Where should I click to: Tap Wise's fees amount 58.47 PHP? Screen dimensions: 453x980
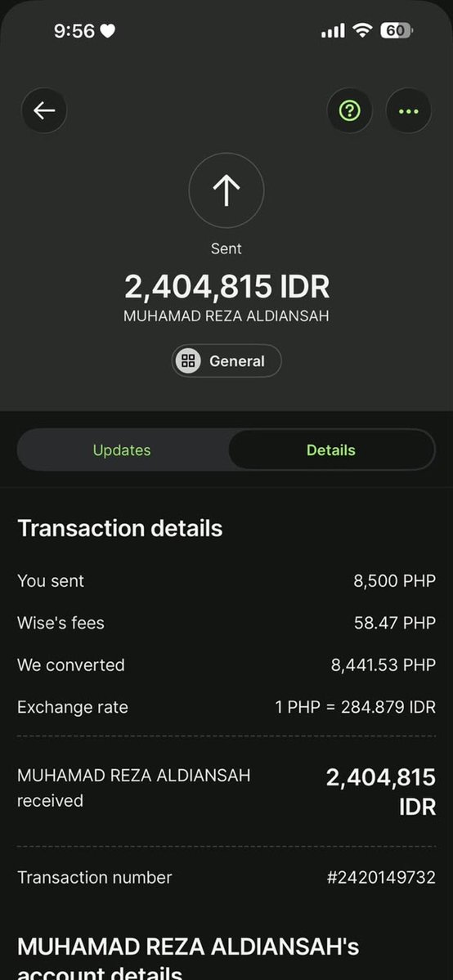[395, 623]
